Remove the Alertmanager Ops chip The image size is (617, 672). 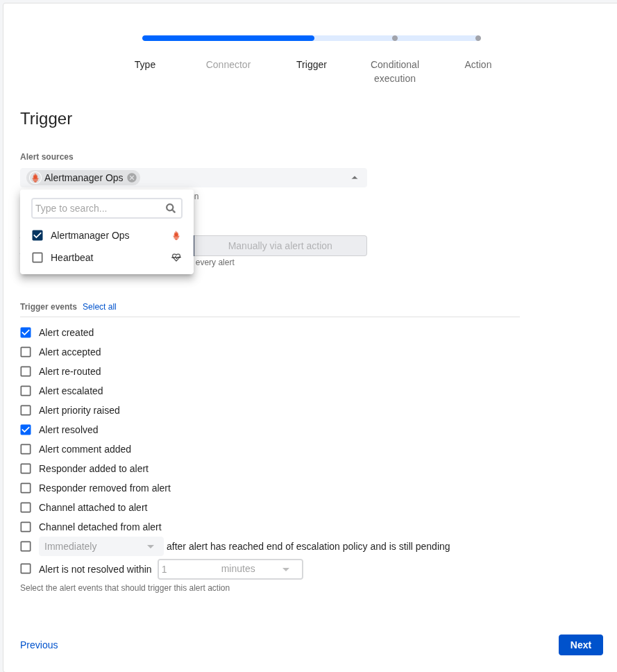pos(132,178)
